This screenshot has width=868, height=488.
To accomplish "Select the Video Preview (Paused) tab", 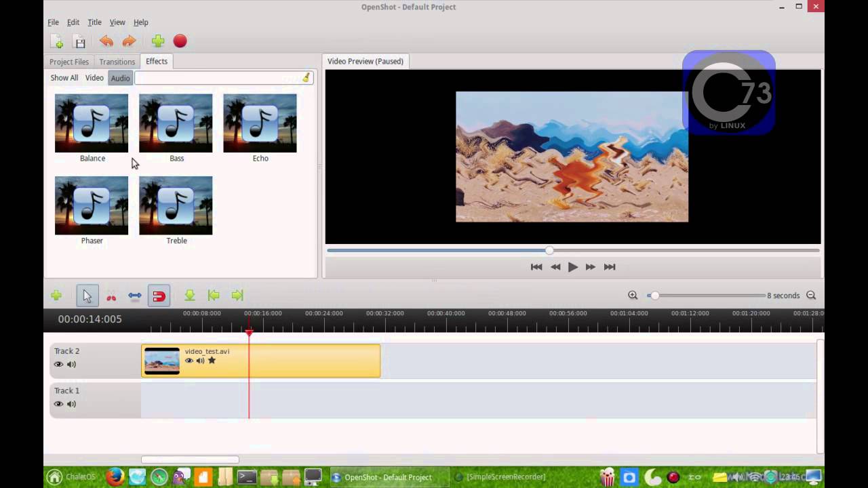I will click(366, 61).
